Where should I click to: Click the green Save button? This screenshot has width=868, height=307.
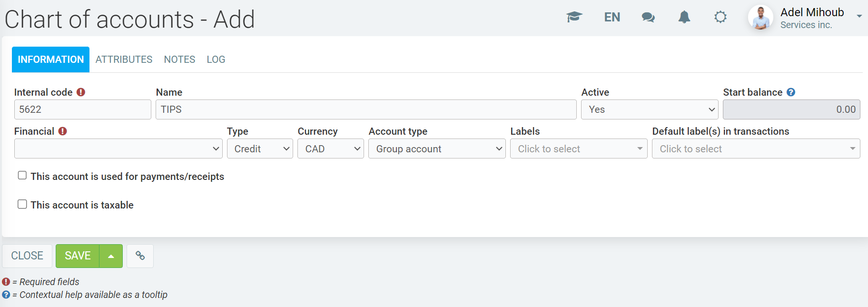coord(78,256)
